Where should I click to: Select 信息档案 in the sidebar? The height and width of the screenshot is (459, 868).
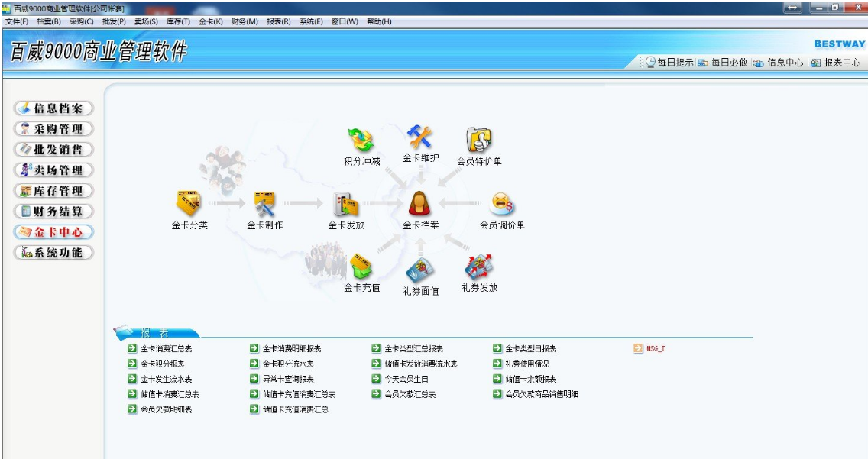click(53, 108)
